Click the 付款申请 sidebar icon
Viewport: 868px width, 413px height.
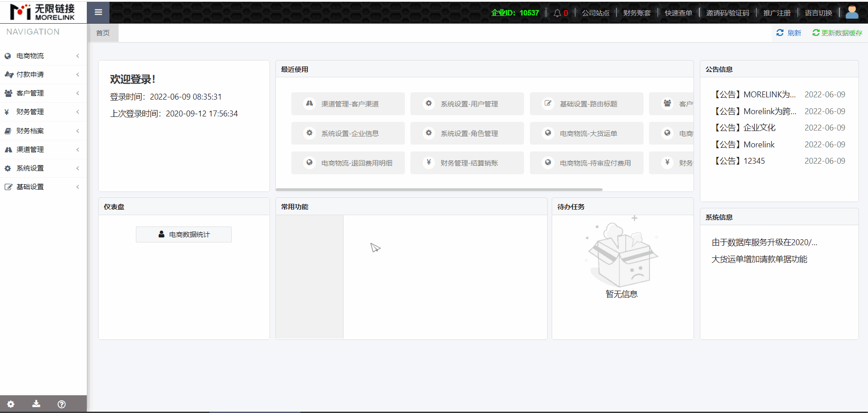9,75
